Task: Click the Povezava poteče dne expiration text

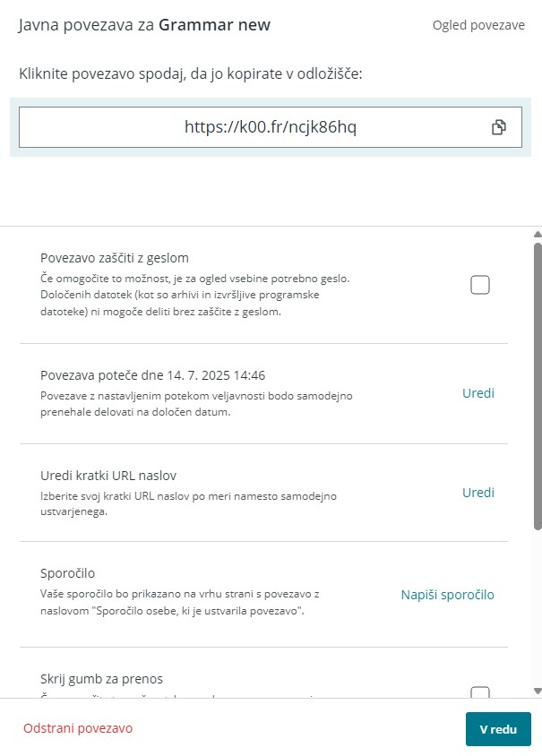Action: click(x=153, y=375)
